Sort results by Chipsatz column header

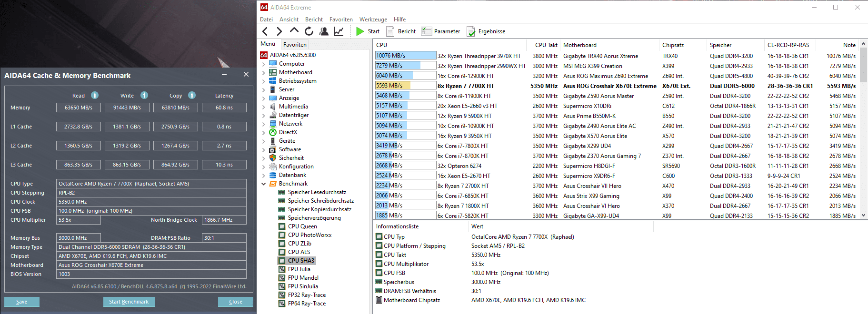pos(683,45)
